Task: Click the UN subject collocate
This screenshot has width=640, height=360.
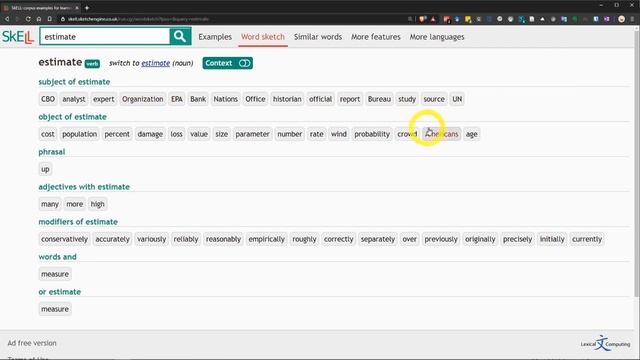Action: click(x=457, y=99)
